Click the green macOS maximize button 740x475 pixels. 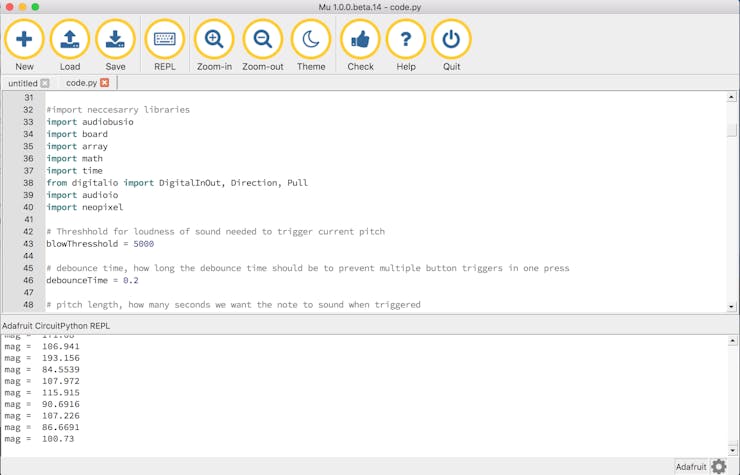(35, 7)
